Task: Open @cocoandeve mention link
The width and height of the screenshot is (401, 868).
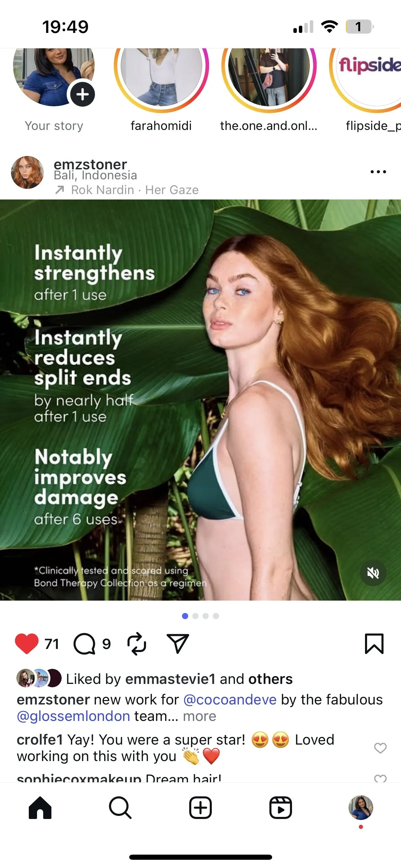Action: click(230, 700)
